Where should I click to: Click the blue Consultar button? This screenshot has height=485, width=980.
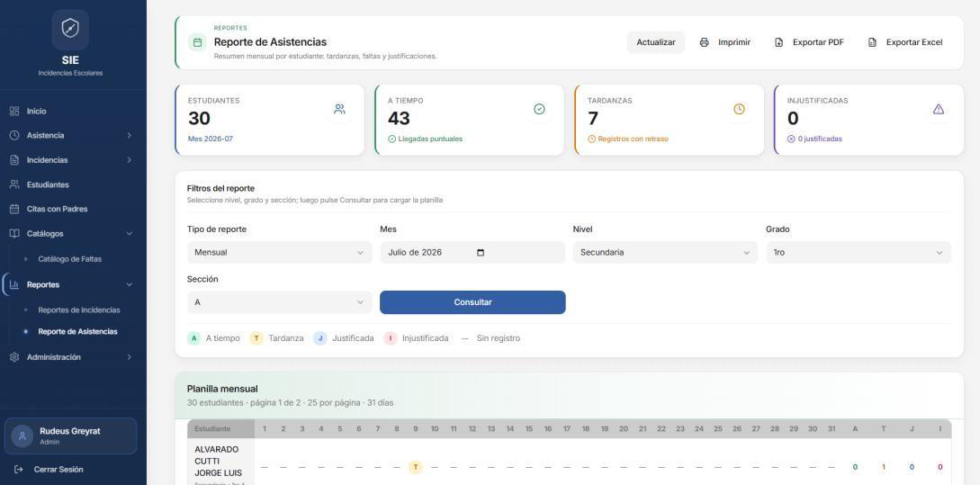[x=472, y=302]
